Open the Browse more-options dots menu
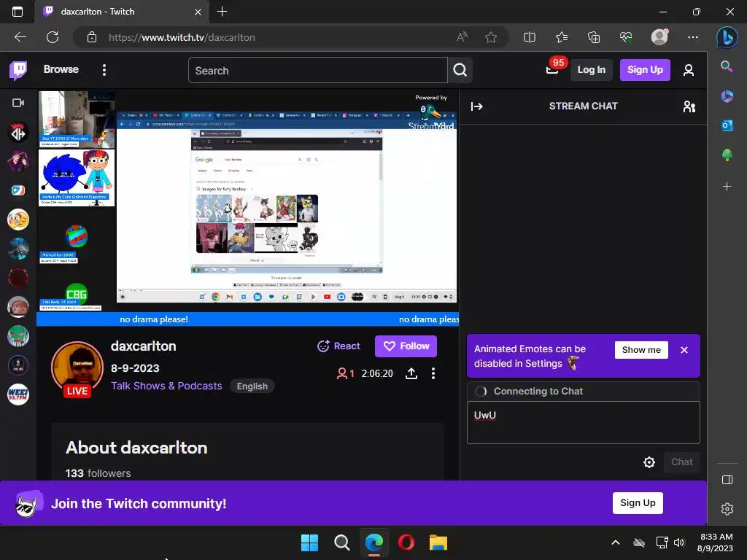Viewport: 747px width, 560px height. pyautogui.click(x=104, y=70)
